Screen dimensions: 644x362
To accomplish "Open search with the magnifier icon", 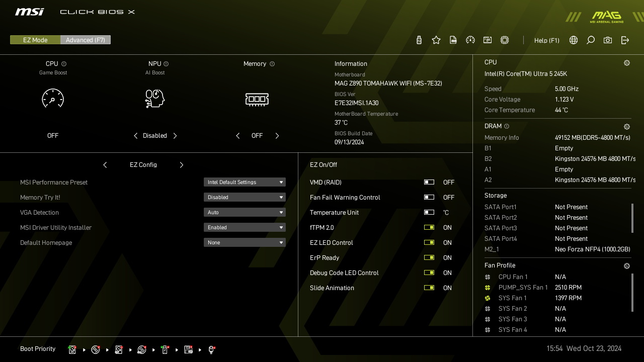I will point(591,40).
